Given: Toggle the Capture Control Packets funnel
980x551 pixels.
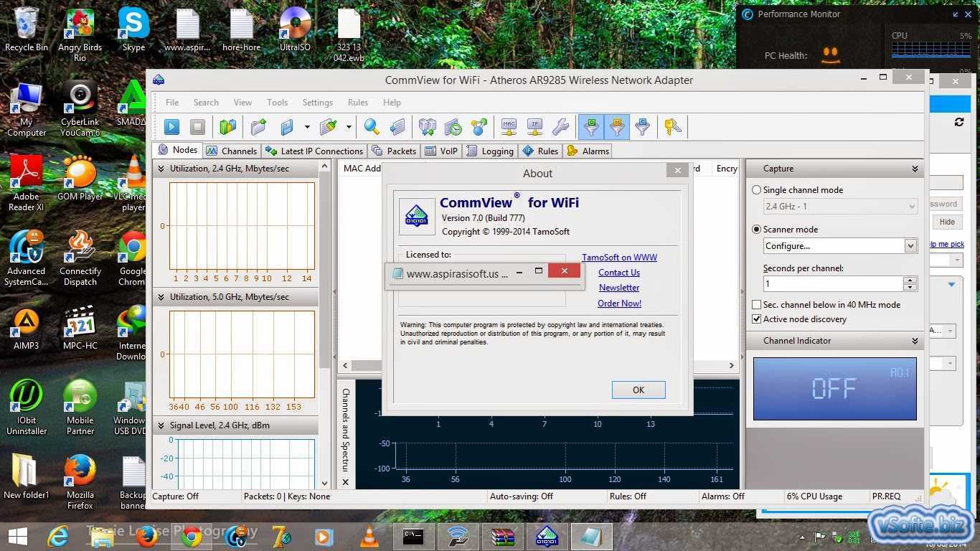Looking at the screenshot, I should [x=642, y=127].
